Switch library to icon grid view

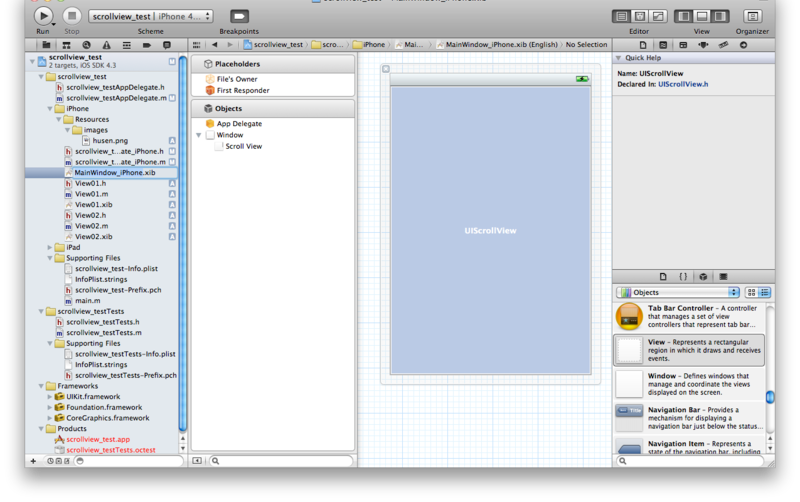[752, 292]
